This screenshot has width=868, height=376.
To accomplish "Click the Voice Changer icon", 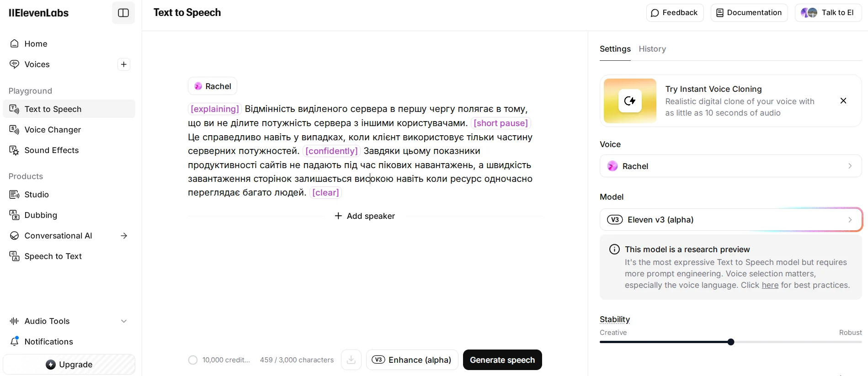I will click(15, 130).
